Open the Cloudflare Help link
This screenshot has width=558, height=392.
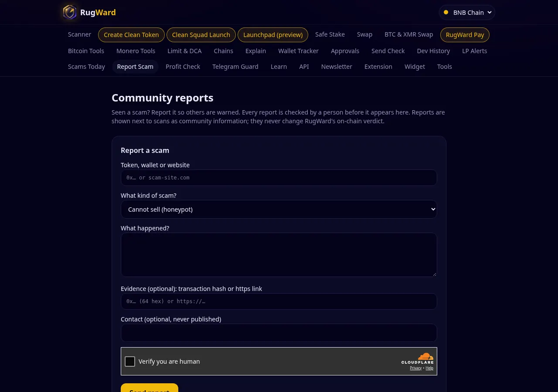point(429,368)
